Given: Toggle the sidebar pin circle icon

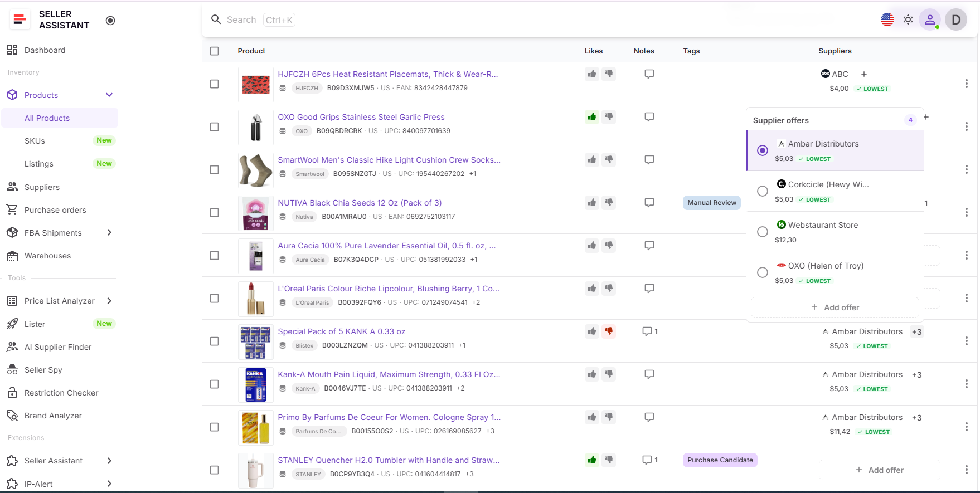Looking at the screenshot, I should click(x=110, y=21).
